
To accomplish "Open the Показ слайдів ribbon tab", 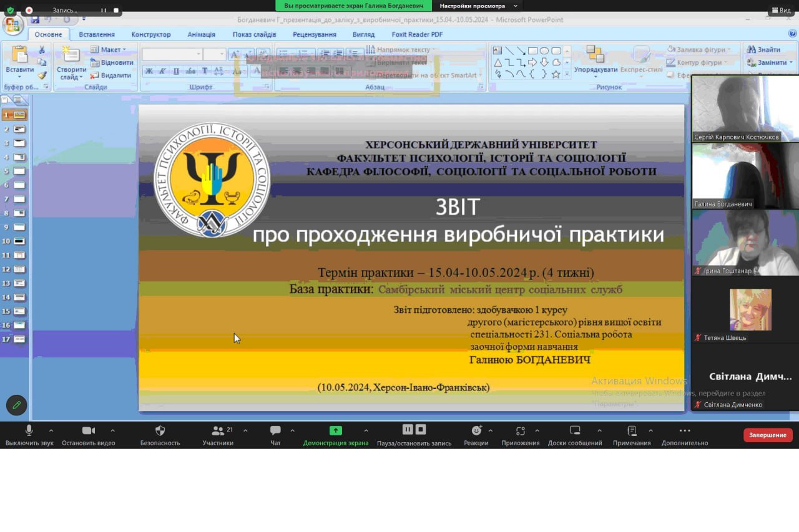I will pyautogui.click(x=255, y=34).
